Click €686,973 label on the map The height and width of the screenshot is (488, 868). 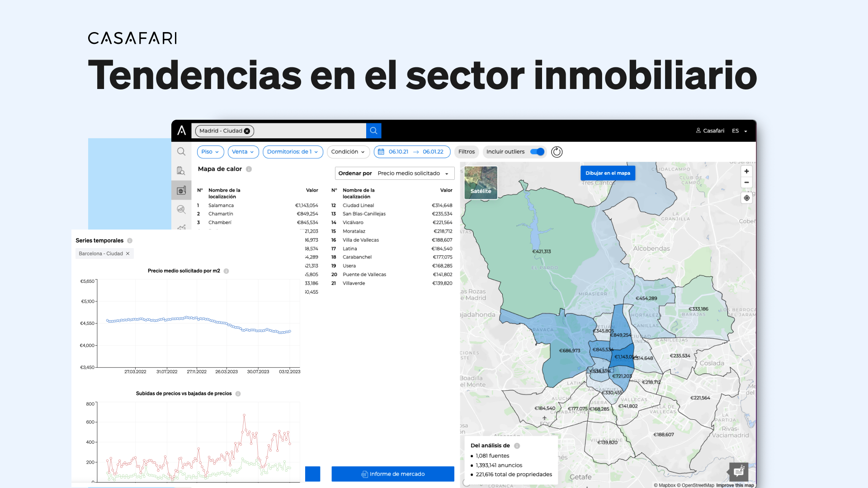click(570, 351)
